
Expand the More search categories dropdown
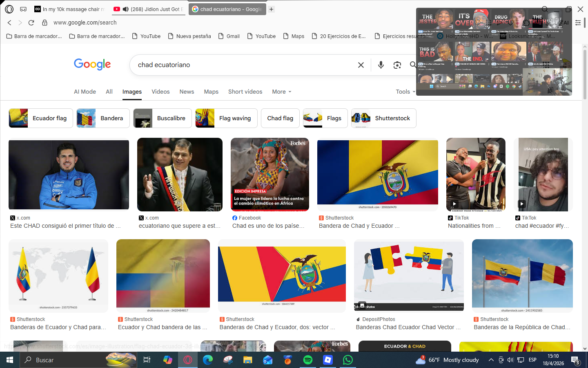click(x=281, y=92)
